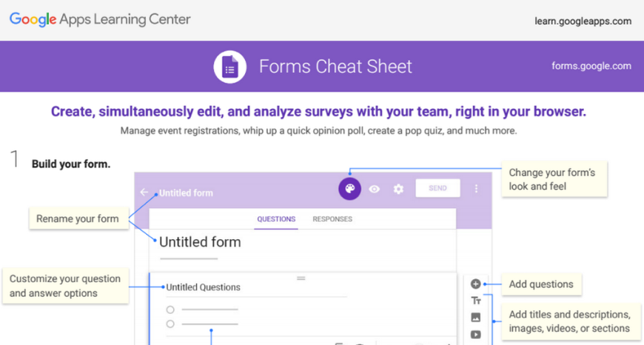The image size is (644, 345).
Task: Open the form settings gear
Action: pos(398,189)
